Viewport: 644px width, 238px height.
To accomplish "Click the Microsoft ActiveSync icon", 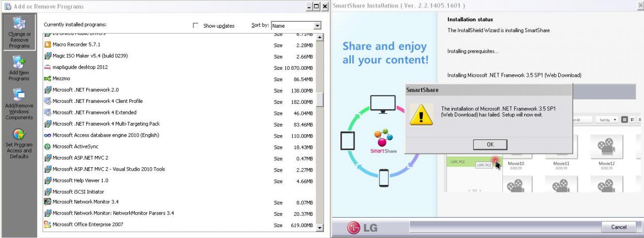I will (x=48, y=146).
